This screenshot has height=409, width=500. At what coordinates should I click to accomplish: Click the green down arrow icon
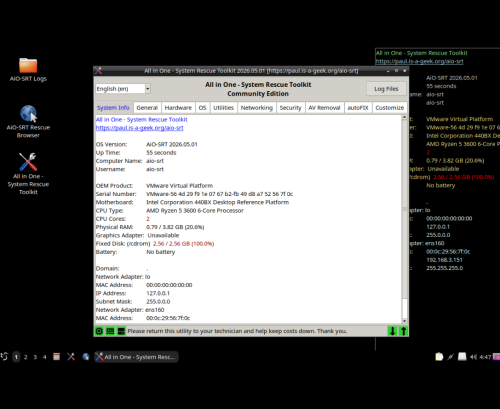pyautogui.click(x=392, y=331)
